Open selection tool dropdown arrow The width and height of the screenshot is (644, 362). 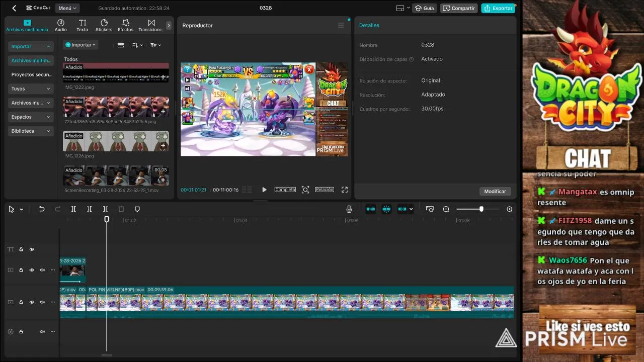tap(21, 209)
